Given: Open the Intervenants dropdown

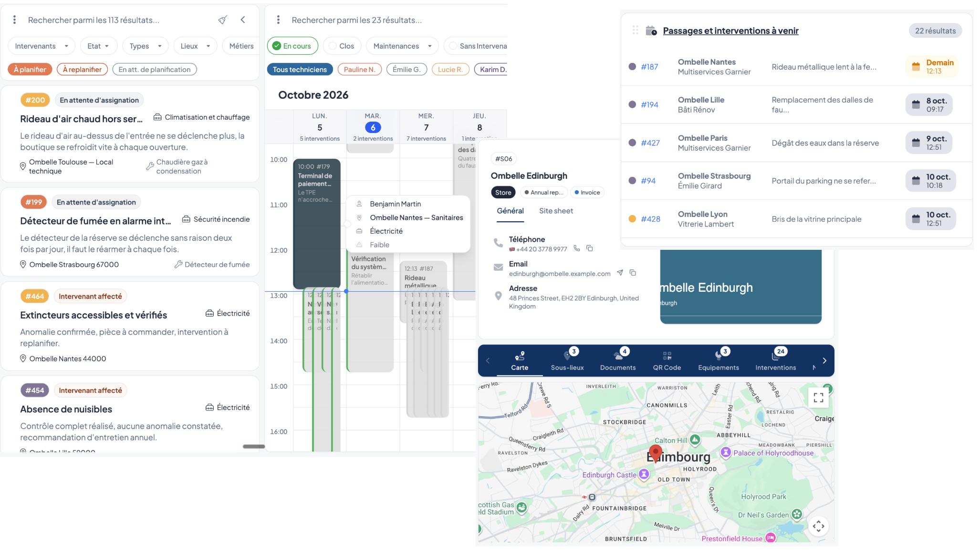Looking at the screenshot, I should pos(42,46).
